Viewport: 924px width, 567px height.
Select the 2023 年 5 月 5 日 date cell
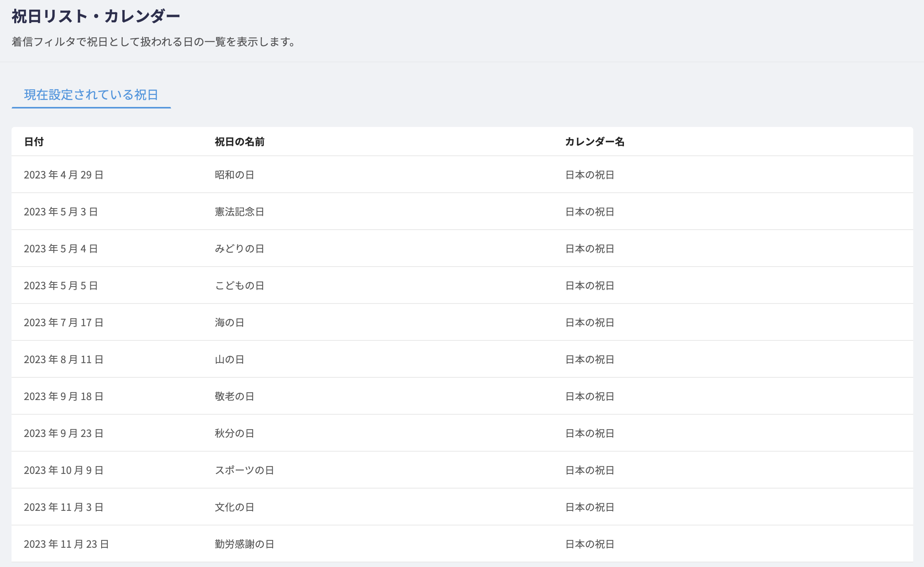point(61,285)
